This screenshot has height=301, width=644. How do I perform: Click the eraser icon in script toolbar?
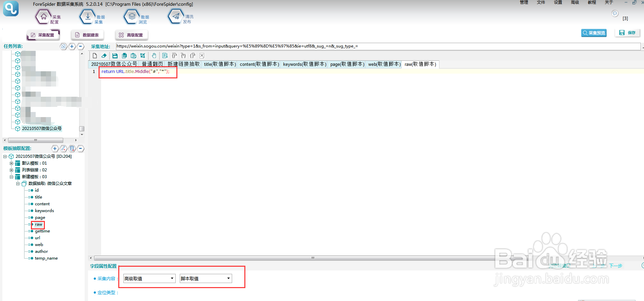pos(104,56)
